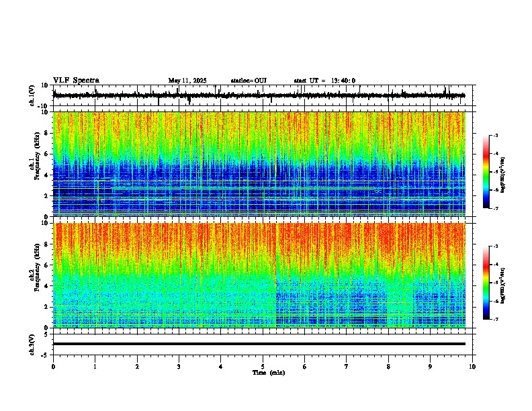Screen dimensions: 532x411
Task: Select the "May 11, 2025" date text
Action: pyautogui.click(x=187, y=81)
